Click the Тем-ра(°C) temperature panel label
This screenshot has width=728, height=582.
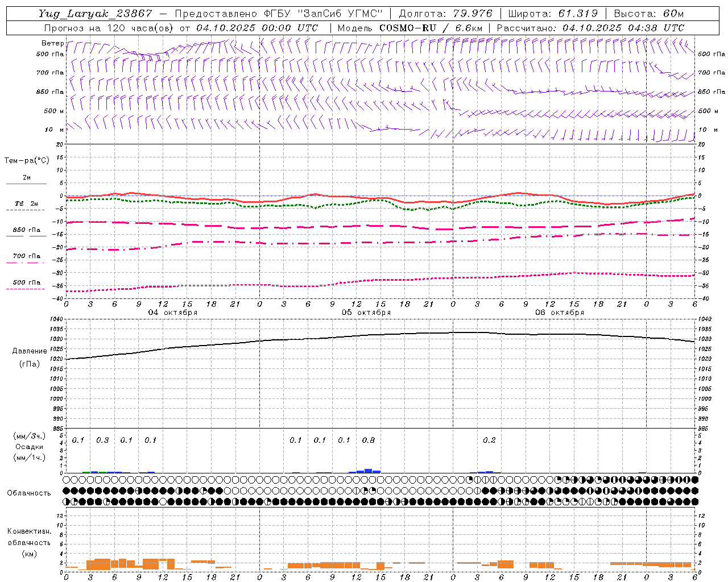[x=27, y=161]
